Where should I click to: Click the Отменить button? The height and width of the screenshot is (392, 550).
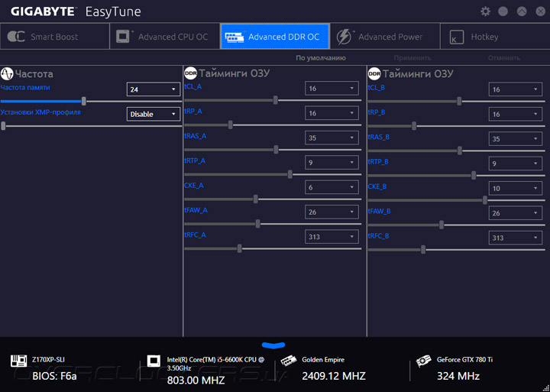pos(504,58)
